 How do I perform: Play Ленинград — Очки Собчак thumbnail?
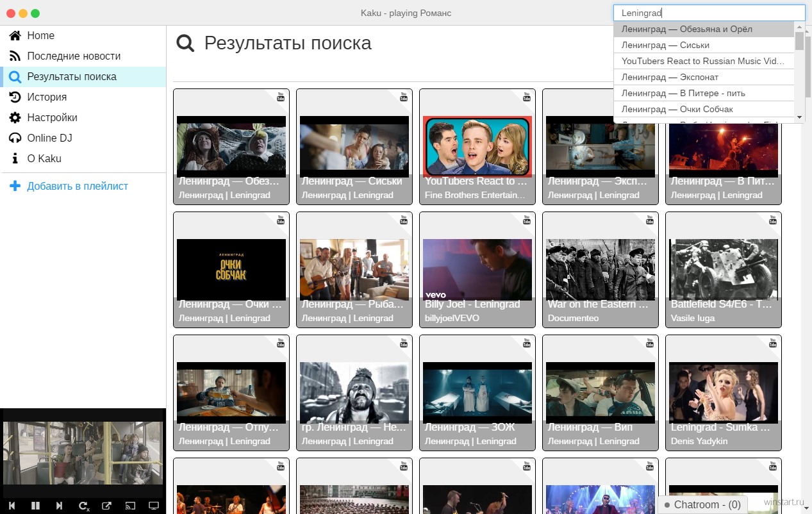(231, 269)
